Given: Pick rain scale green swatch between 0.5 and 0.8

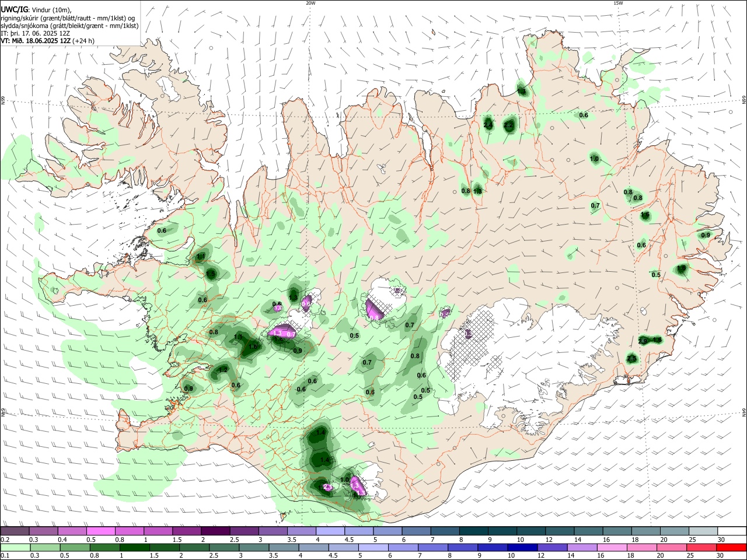Looking at the screenshot, I should (75, 547).
